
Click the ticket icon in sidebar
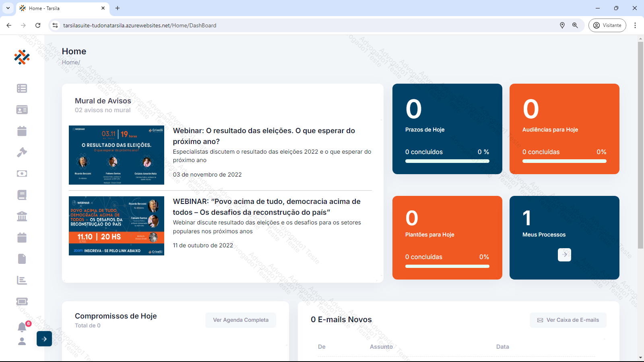[22, 302]
